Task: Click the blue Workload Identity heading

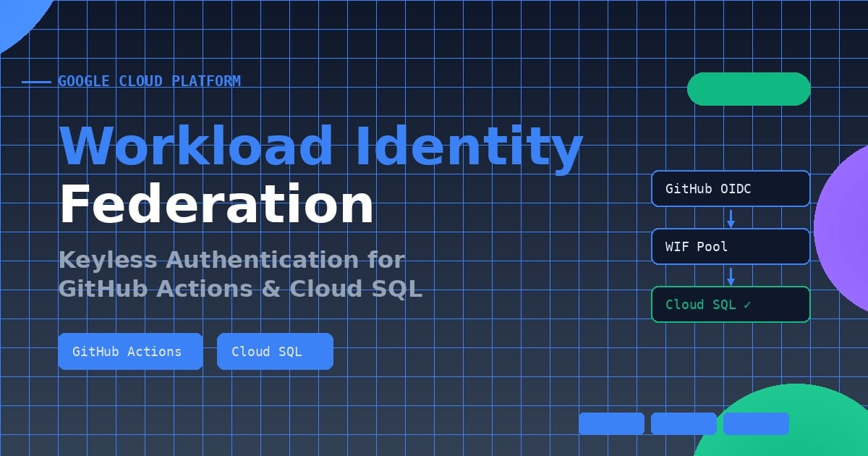Action: (320, 146)
